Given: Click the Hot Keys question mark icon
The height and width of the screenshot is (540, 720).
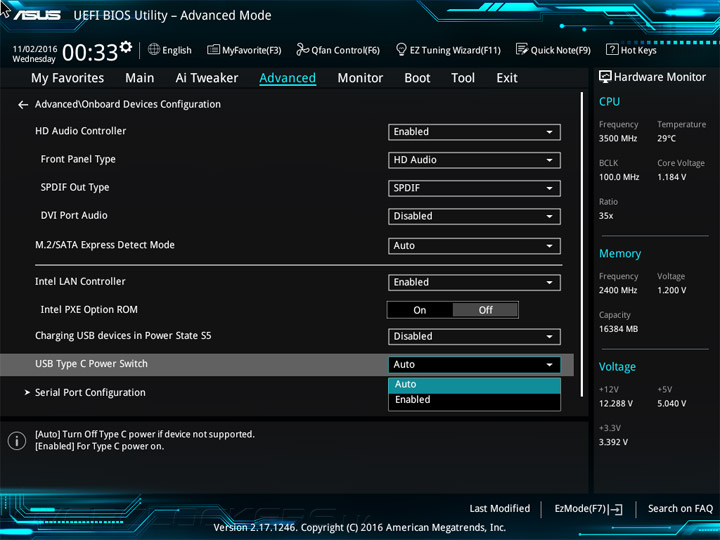Looking at the screenshot, I should [612, 49].
